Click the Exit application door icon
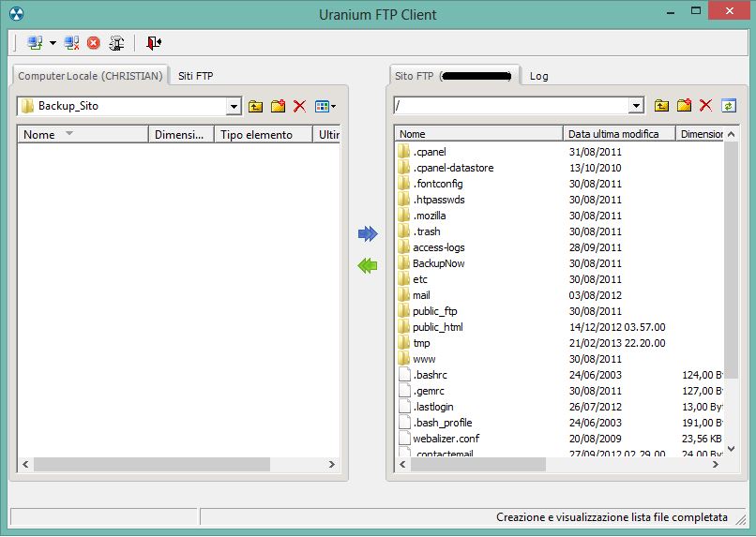 (153, 43)
